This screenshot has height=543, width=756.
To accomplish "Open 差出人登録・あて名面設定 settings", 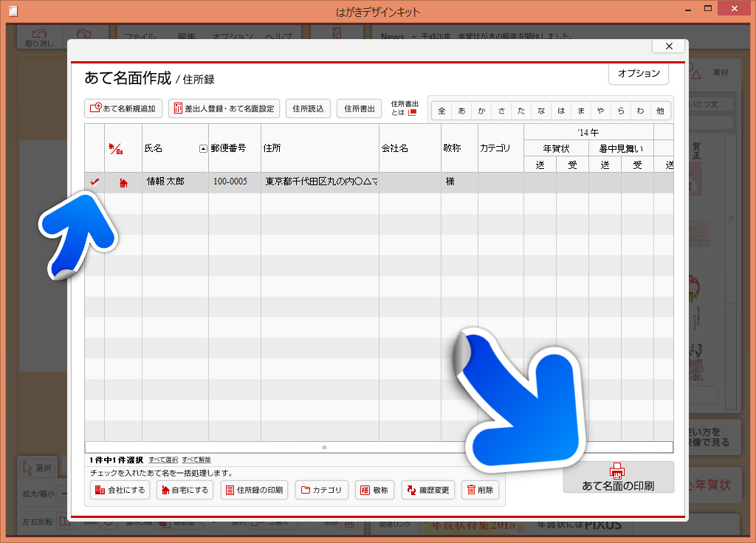I will (224, 108).
